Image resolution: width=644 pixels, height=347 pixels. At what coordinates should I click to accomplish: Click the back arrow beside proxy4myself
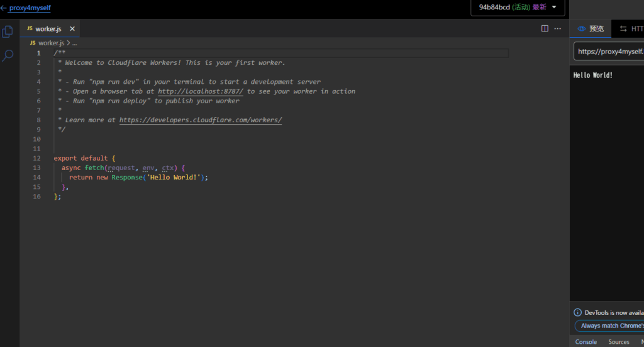tap(3, 8)
